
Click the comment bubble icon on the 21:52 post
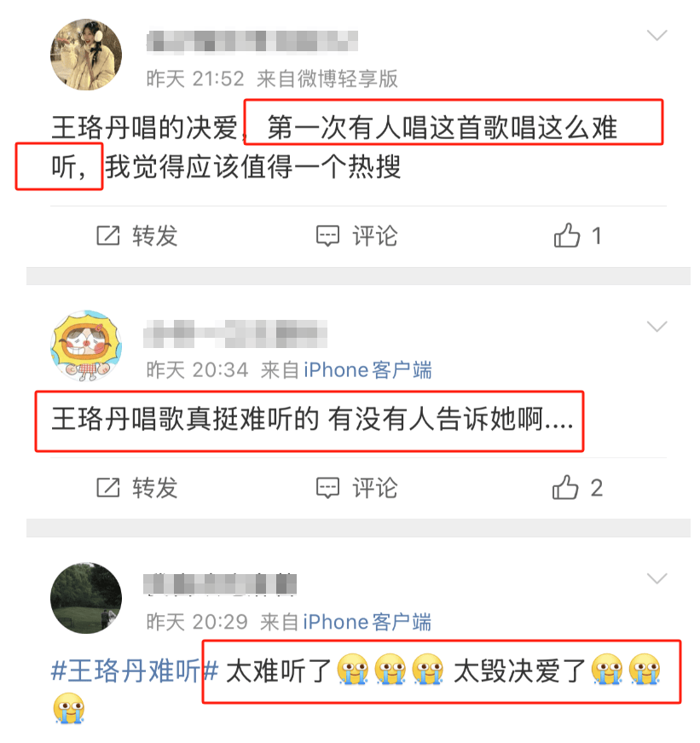(327, 235)
